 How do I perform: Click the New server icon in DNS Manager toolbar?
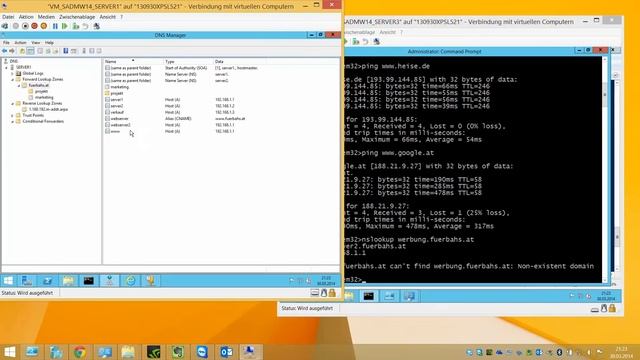tap(84, 51)
